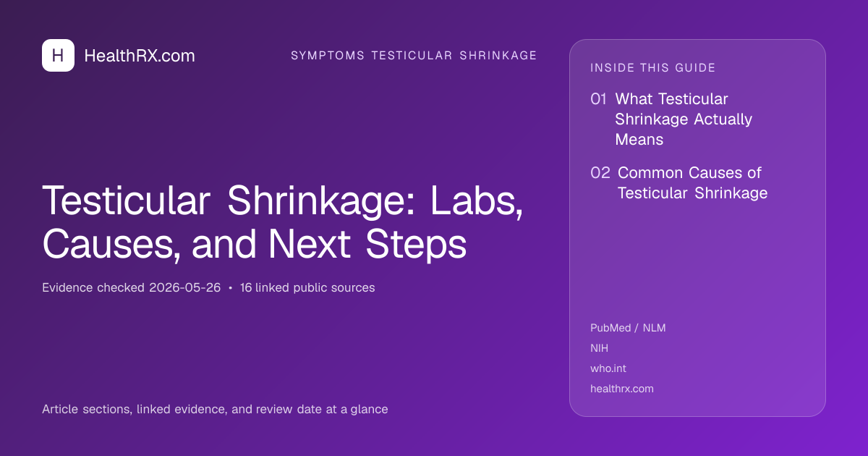Click the NIH source label

[600, 348]
